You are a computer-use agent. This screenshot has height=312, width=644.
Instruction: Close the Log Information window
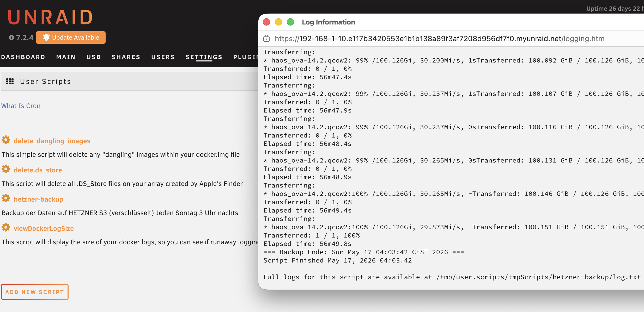(x=266, y=22)
